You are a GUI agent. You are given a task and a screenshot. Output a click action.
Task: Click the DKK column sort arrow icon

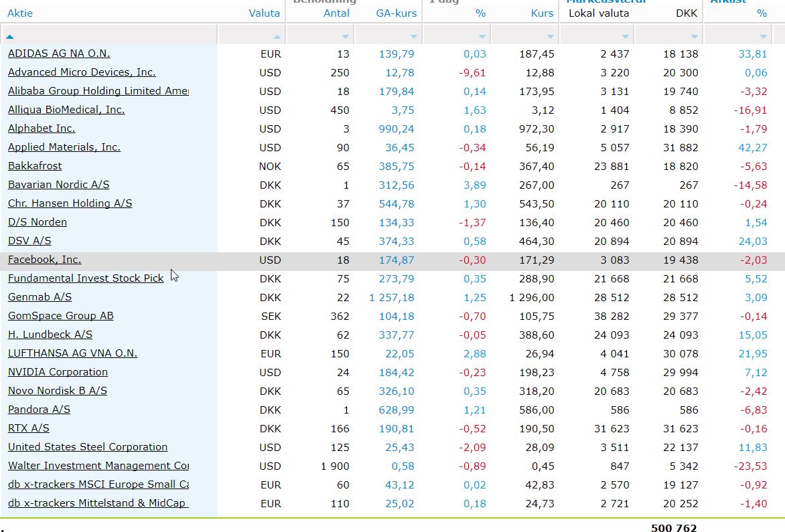pyautogui.click(x=695, y=37)
